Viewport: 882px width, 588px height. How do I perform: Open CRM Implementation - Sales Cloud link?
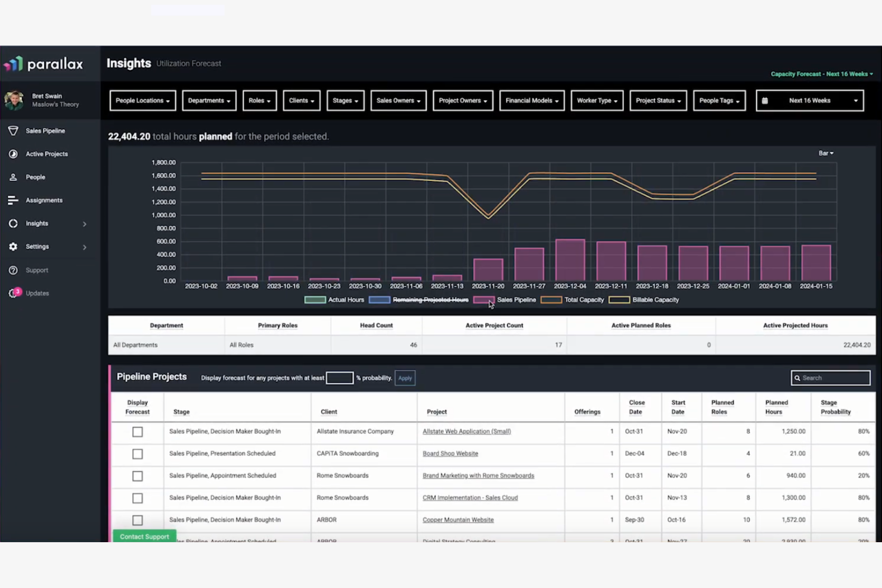(x=470, y=497)
